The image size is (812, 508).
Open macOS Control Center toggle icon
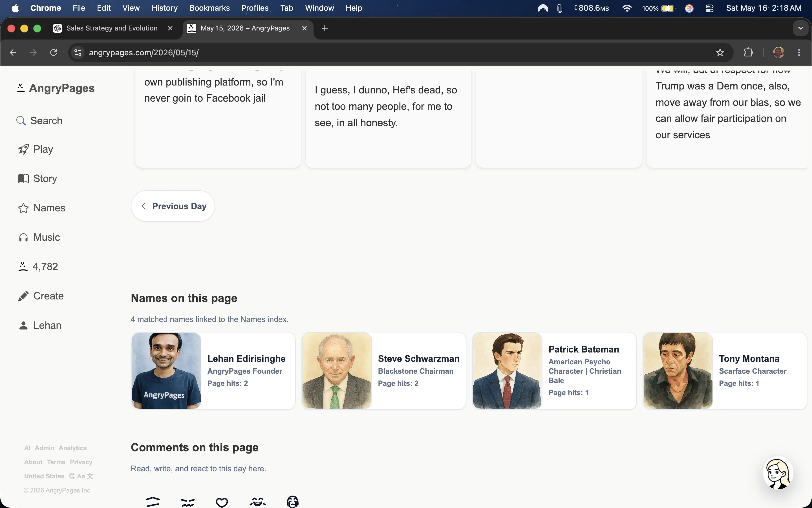coord(710,8)
